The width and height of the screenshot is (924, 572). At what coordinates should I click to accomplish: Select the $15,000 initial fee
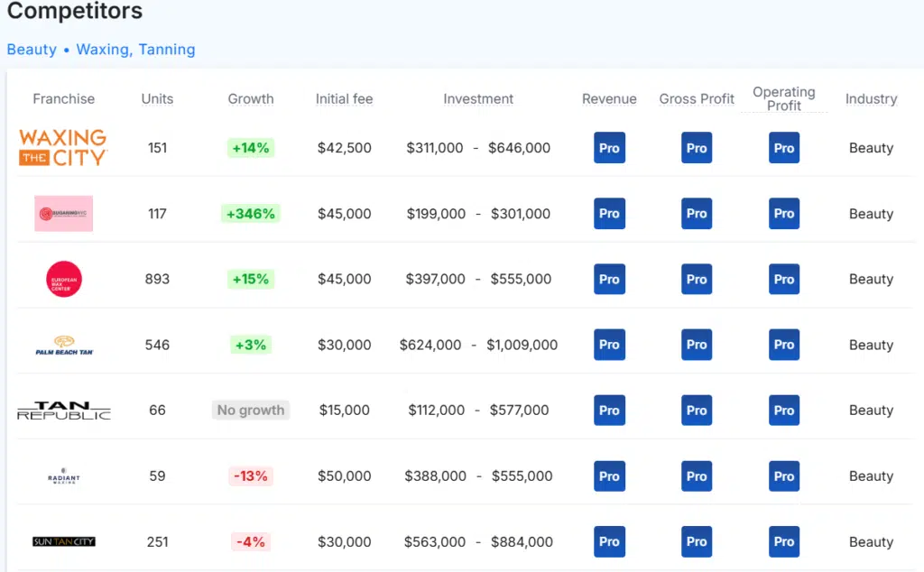(x=344, y=410)
